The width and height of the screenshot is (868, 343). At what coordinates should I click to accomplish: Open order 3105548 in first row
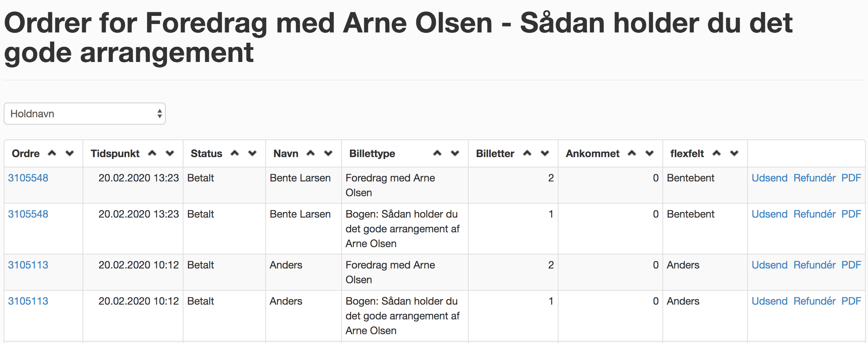[28, 178]
